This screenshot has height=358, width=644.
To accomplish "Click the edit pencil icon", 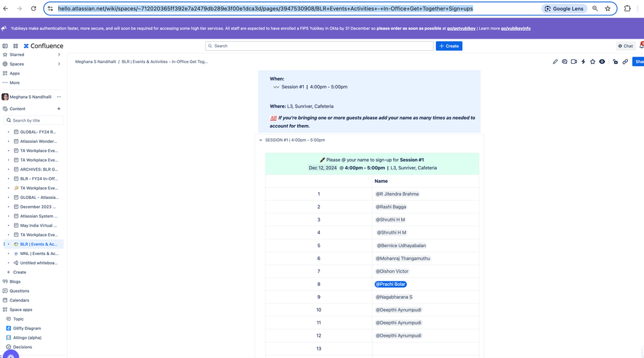I will (555, 62).
